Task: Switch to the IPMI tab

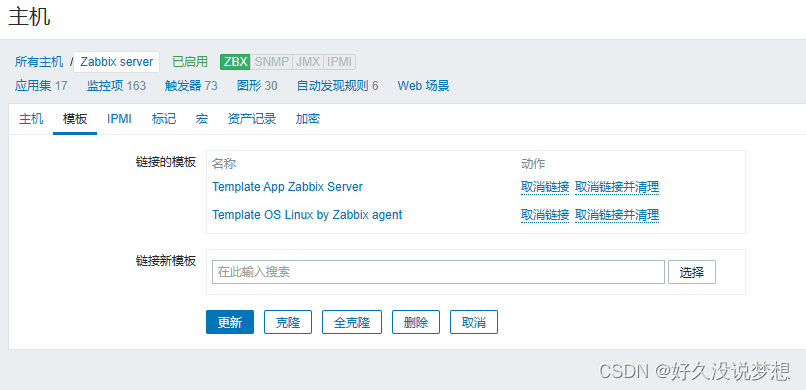Action: tap(119, 119)
